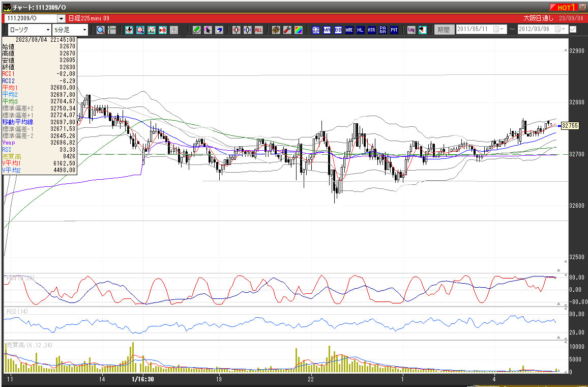The image size is (588, 387).
Task: Click the small triangle above RCI scale
Action: (558, 270)
